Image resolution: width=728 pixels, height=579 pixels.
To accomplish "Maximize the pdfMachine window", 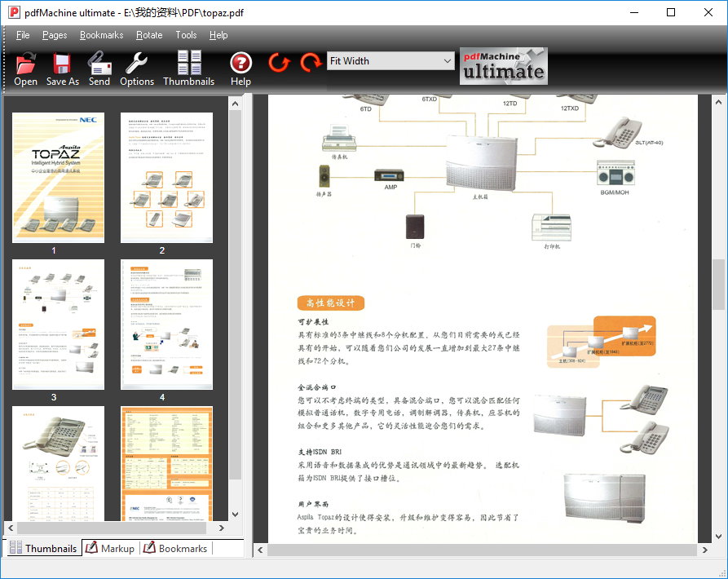I will [x=671, y=12].
